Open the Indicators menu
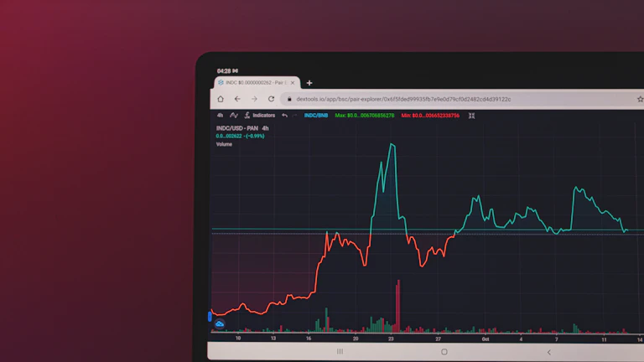644x362 pixels. (x=260, y=115)
